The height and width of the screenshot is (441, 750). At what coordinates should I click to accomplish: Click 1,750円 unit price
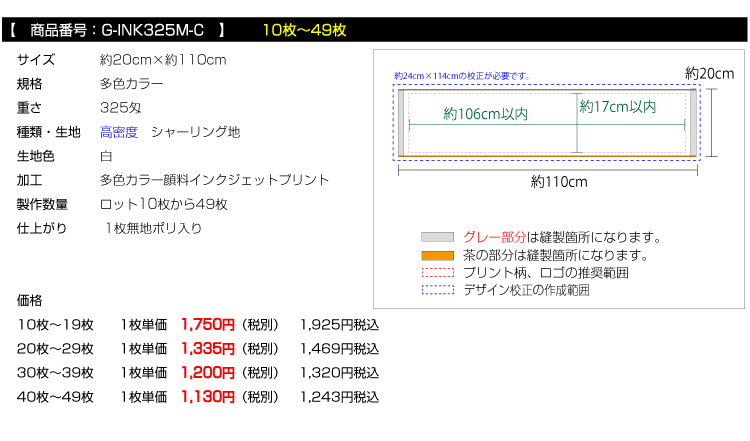pos(208,324)
